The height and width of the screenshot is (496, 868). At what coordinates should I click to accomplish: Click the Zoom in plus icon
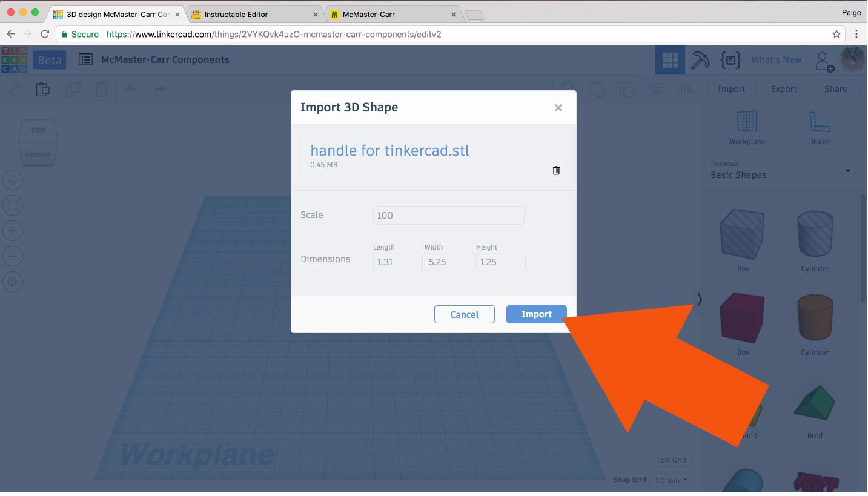point(13,231)
